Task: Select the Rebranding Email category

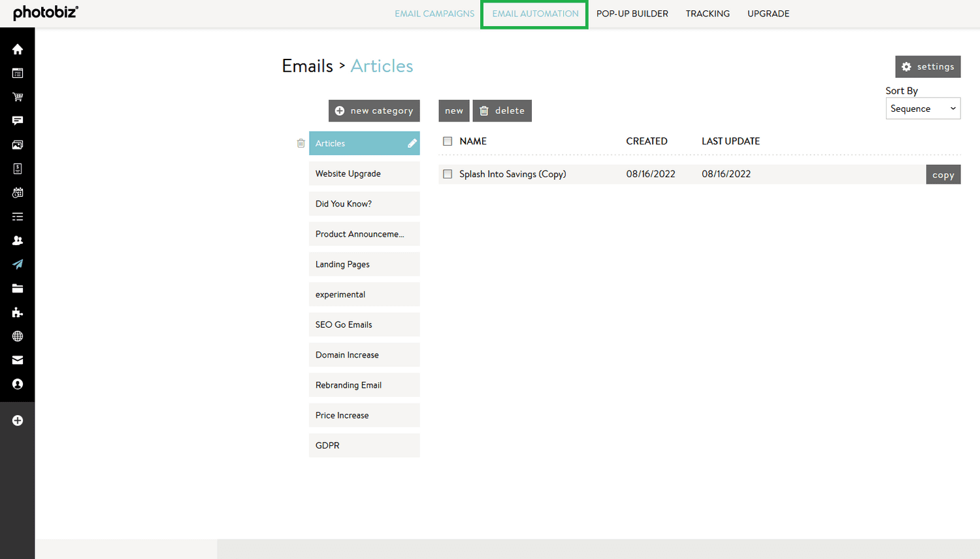Action: click(x=364, y=385)
